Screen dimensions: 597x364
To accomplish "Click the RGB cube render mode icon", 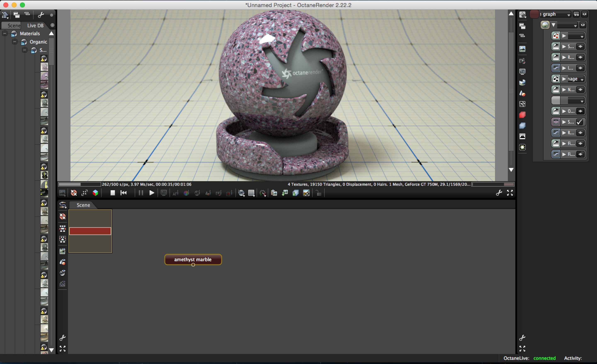I will (96, 193).
